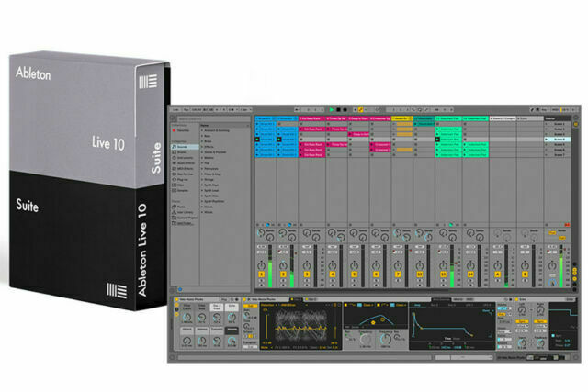Viewport: 588px width, 392px height.
Task: Toggle track 13 activator button
Action: (443, 274)
